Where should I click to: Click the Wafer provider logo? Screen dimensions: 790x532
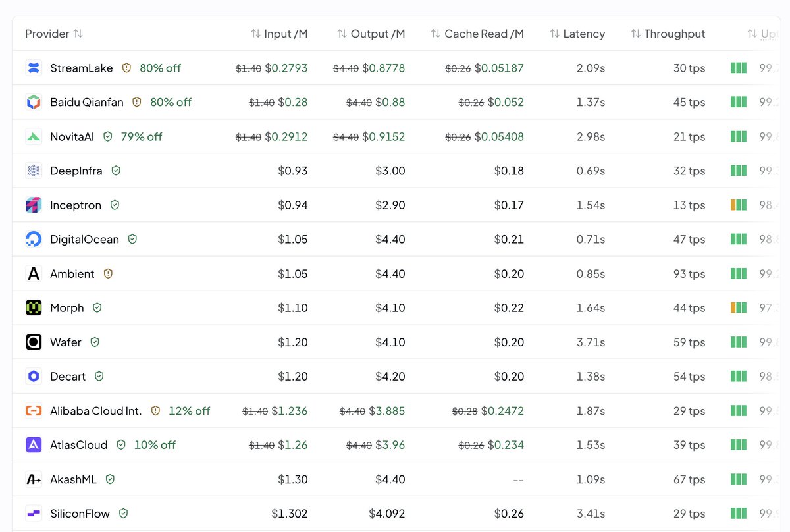(34, 342)
